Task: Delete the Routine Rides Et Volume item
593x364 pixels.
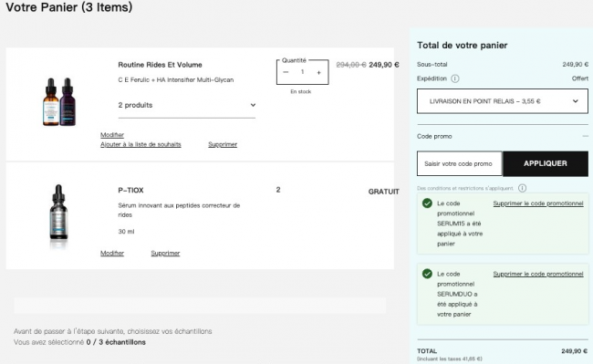Action: coord(223,144)
